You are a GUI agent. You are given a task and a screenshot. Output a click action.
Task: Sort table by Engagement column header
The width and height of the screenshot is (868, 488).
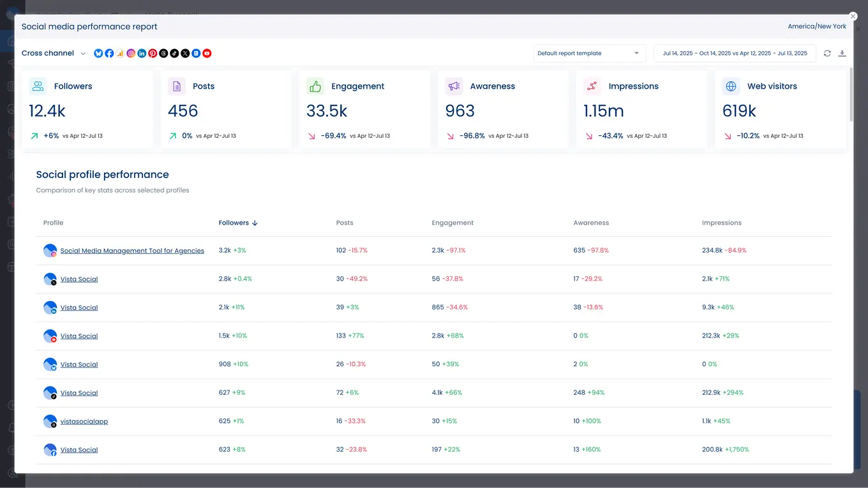[x=453, y=223]
